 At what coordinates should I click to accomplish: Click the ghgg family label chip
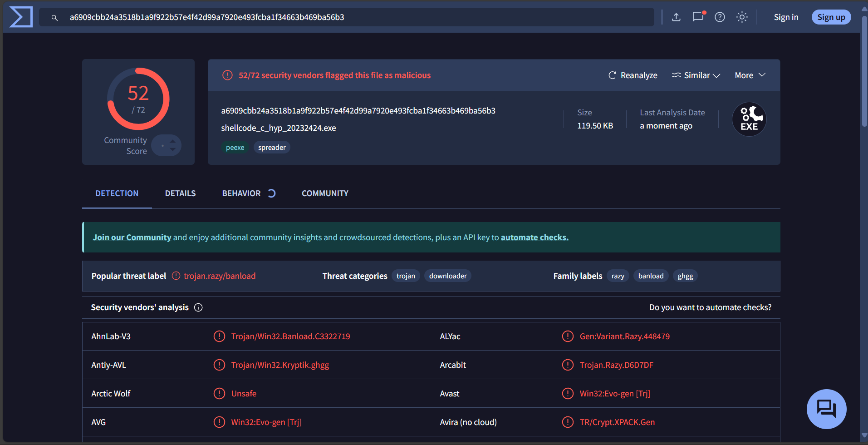(x=685, y=276)
